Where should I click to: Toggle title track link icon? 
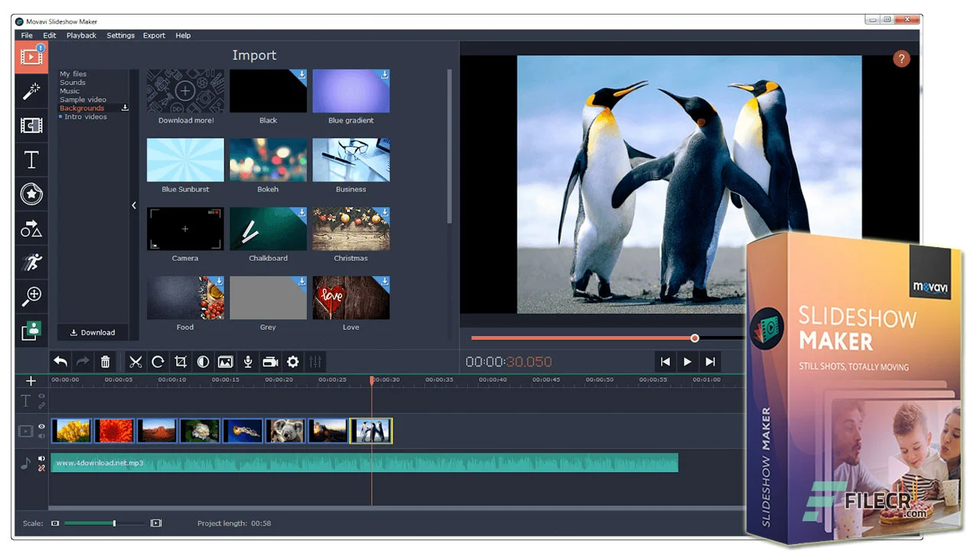click(x=41, y=406)
